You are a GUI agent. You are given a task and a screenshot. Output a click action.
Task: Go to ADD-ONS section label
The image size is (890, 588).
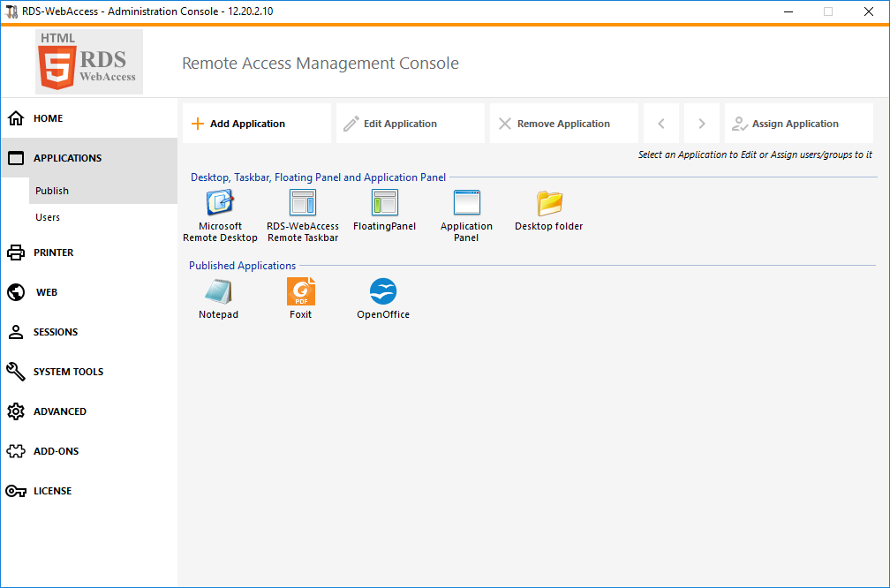(57, 451)
